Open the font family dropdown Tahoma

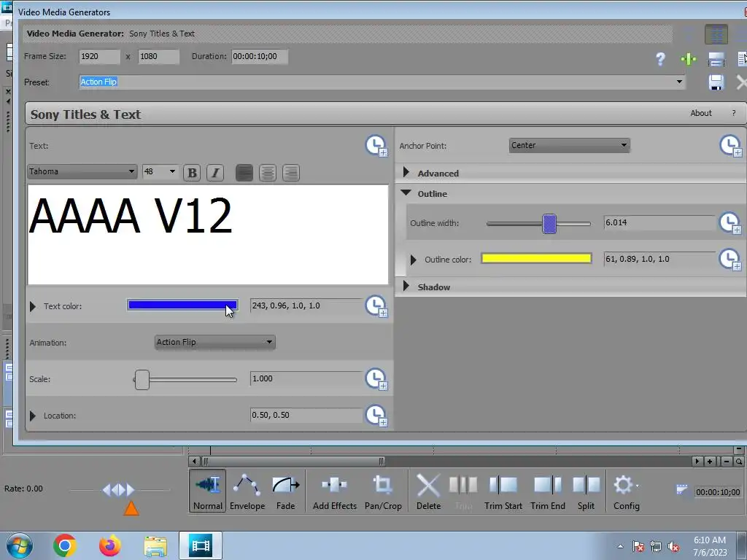coord(82,171)
